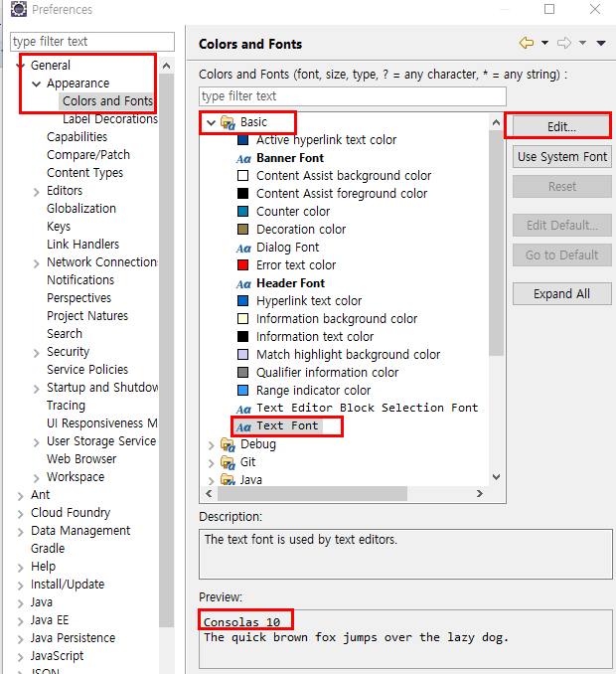Expand the Editors preference node
616x674 pixels.
tap(37, 192)
